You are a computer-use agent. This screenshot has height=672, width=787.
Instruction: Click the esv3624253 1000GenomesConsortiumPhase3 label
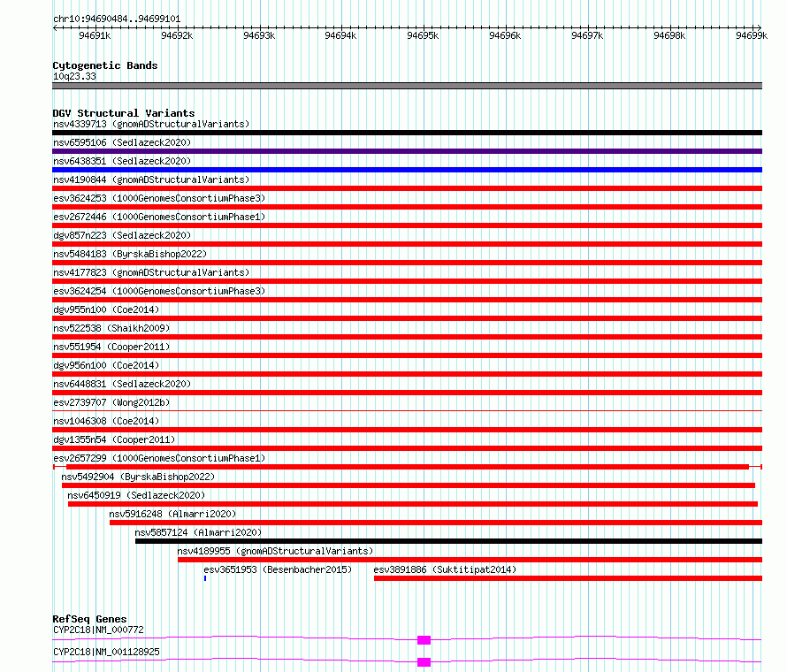(159, 198)
